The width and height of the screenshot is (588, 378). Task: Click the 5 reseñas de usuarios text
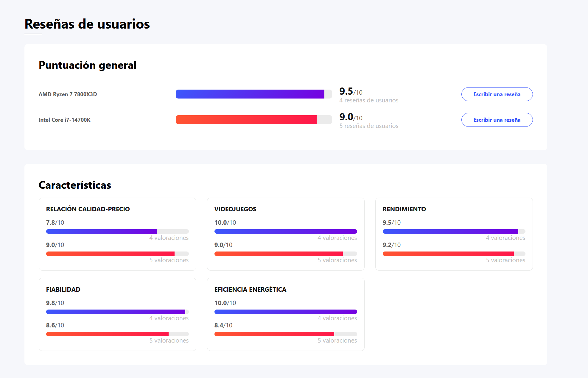(x=369, y=126)
